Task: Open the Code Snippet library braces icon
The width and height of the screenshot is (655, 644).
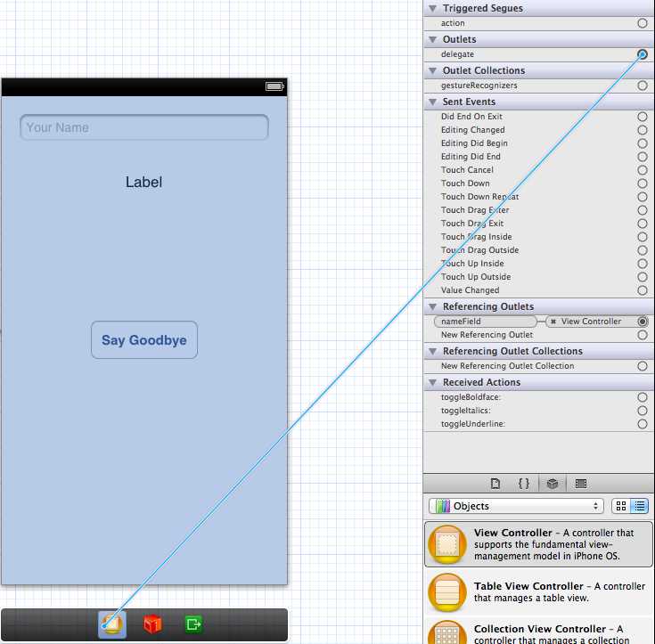Action: coord(523,484)
